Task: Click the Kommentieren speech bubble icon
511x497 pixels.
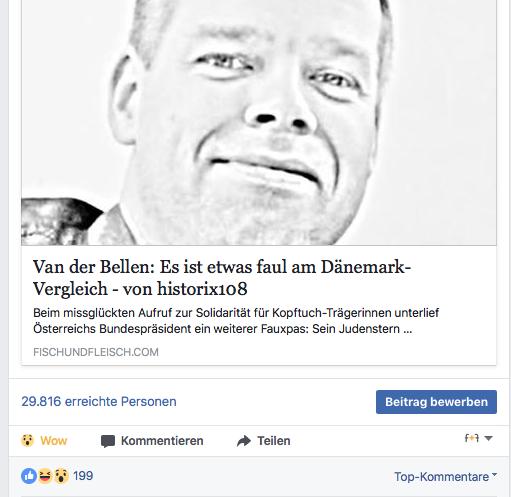Action: click(108, 441)
